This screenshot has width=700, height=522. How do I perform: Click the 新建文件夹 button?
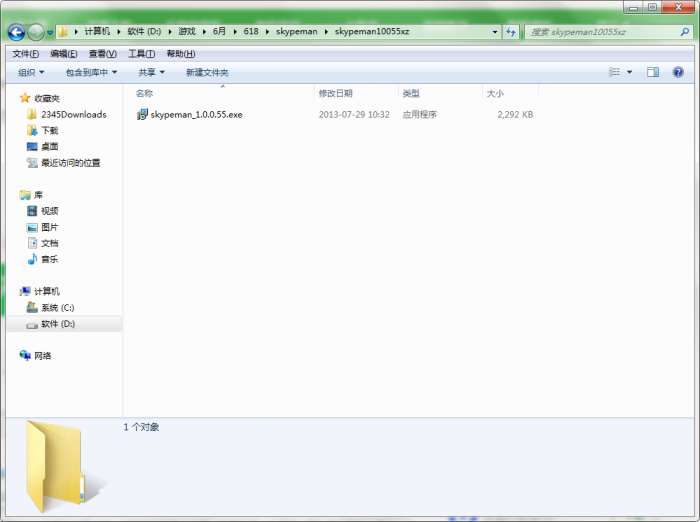207,72
